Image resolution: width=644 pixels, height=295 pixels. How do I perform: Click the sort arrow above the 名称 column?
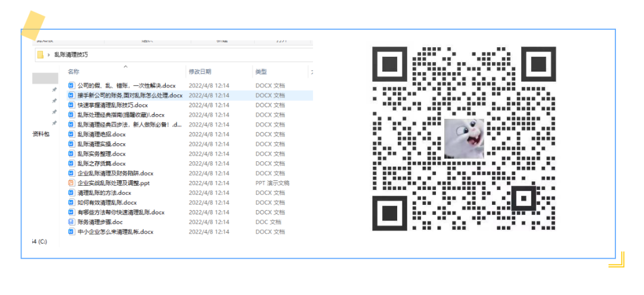tap(126, 66)
